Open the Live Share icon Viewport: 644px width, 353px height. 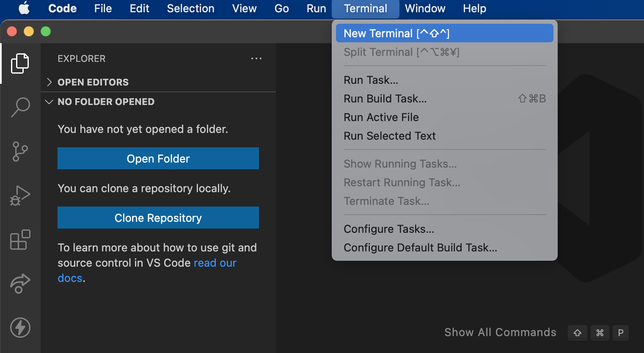pyautogui.click(x=20, y=284)
